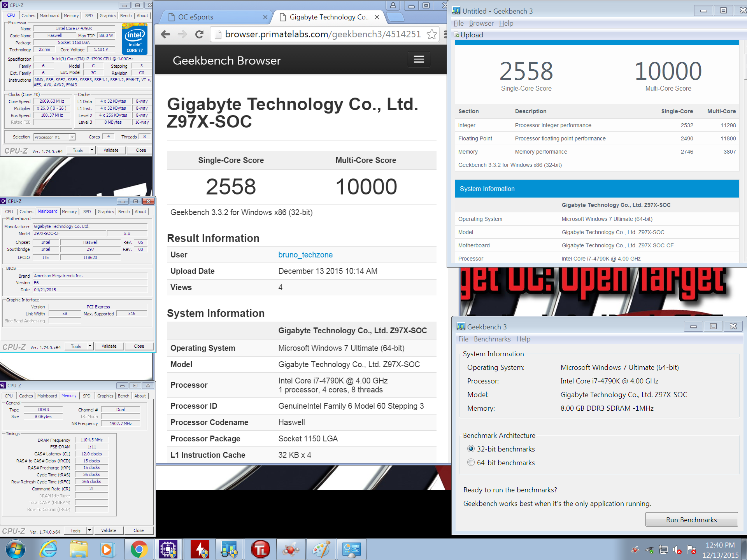Screen dimensions: 747x560
Task: Switch to the OC eSports browser tab
Action: point(216,17)
